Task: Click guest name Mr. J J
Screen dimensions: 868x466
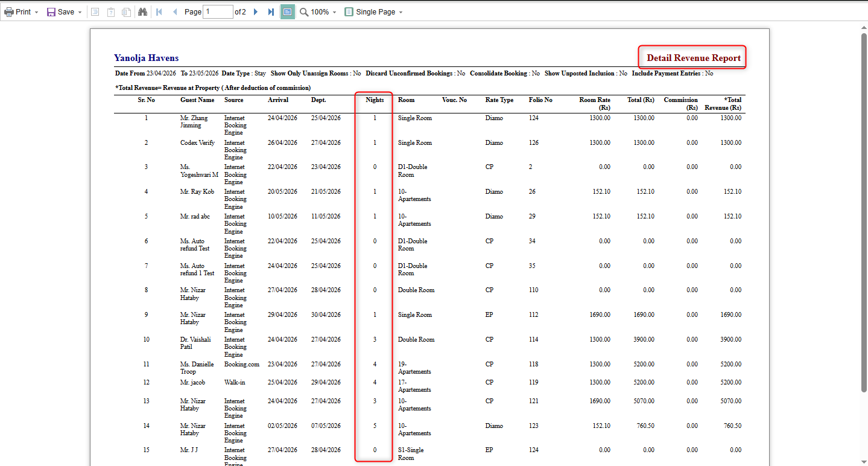Action: (x=189, y=450)
